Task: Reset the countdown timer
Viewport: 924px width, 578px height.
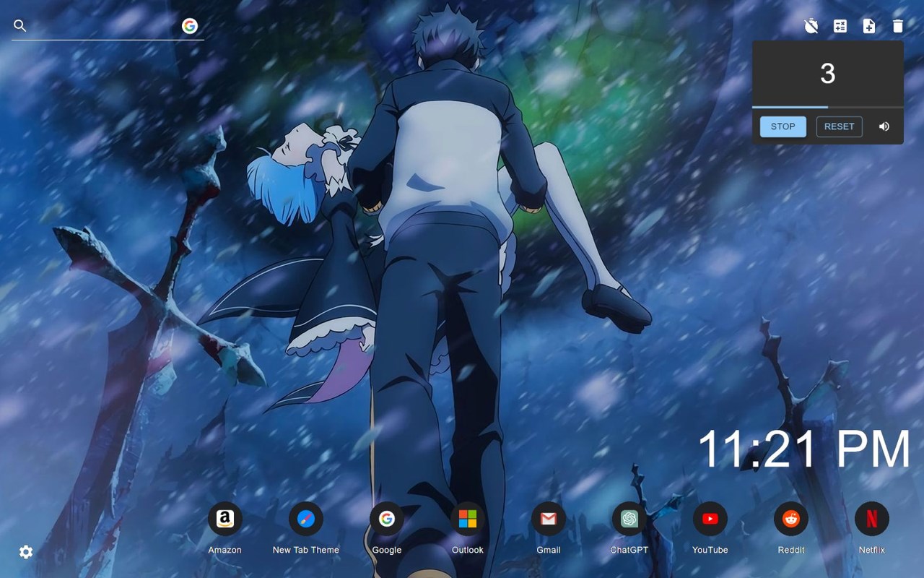Action: tap(840, 126)
